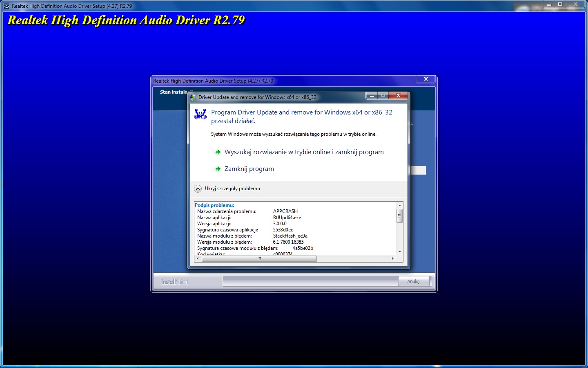This screenshot has width=588, height=368.
Task: Click 3.0.0.0 application version value
Action: pyautogui.click(x=280, y=224)
